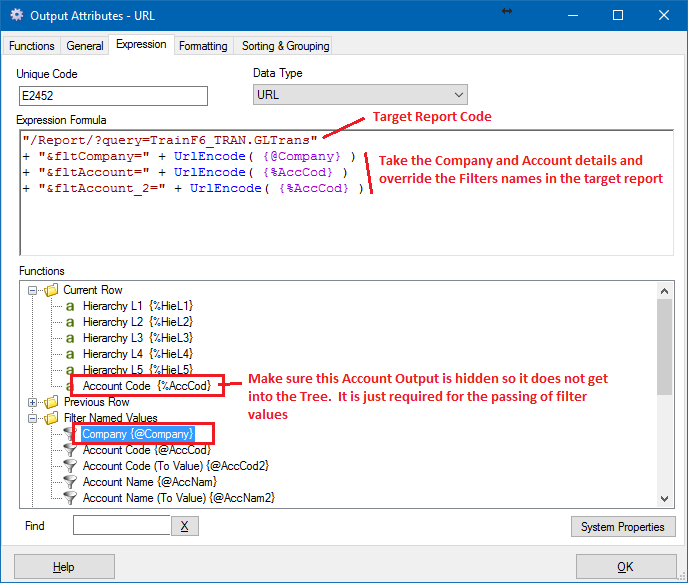Screen dimensions: 688x583
Task: Switch to the General tab
Action: pos(85,46)
